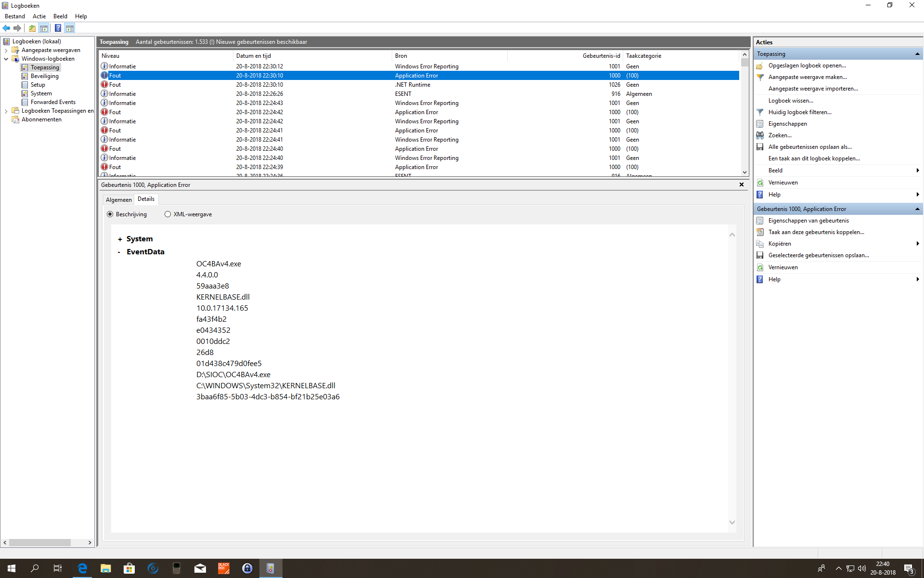Viewport: 924px width, 578px height.
Task: Open the Actie menu
Action: (x=39, y=16)
